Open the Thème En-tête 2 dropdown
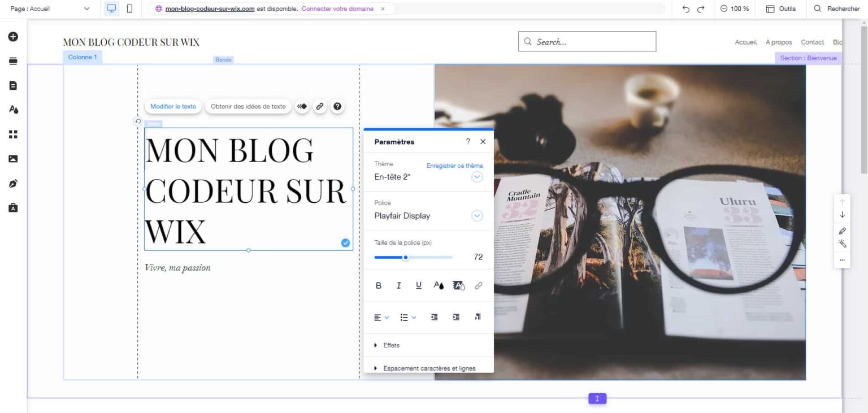 point(477,177)
